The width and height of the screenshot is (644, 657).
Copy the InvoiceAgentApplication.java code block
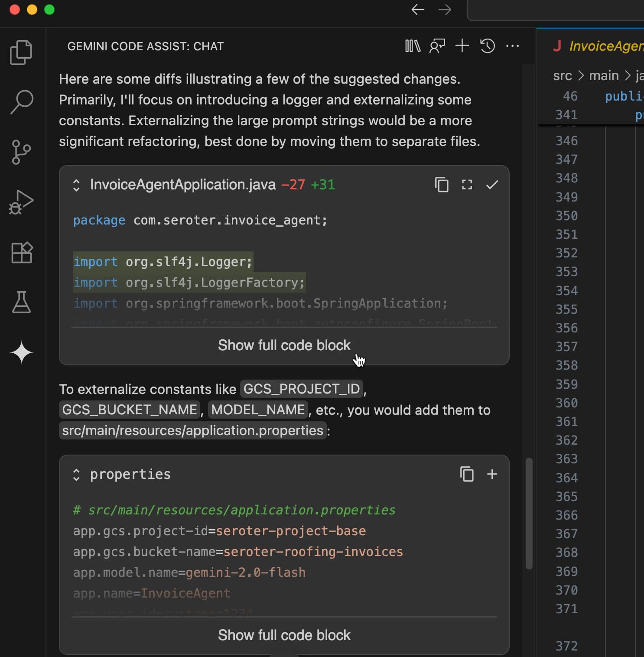pyautogui.click(x=442, y=185)
